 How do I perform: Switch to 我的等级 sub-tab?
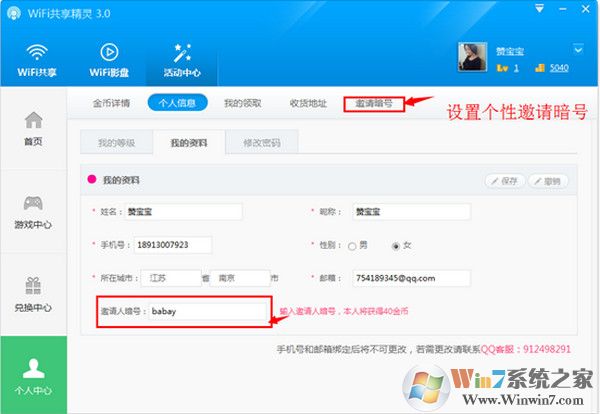pos(117,143)
